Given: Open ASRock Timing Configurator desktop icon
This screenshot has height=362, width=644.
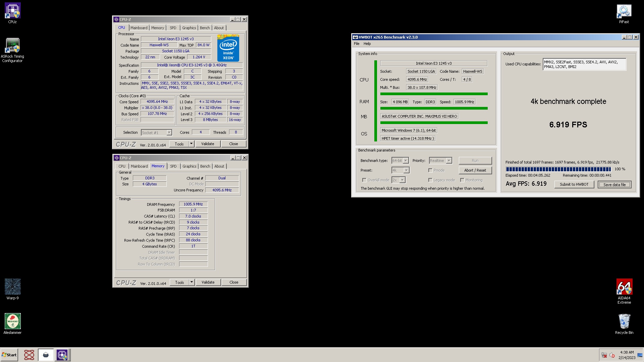Looking at the screenshot, I should (x=12, y=50).
